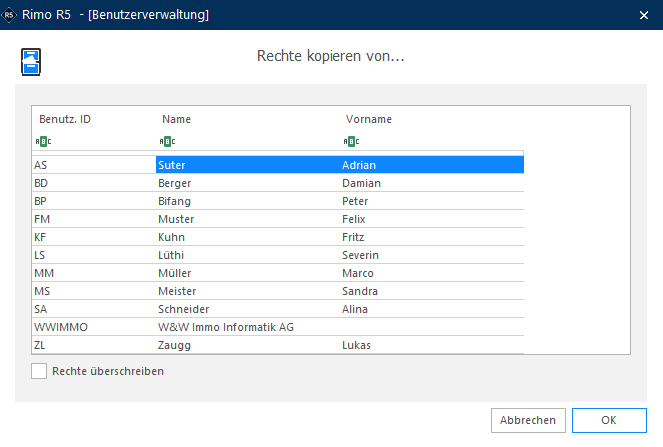Select the user row Bifang
This screenshot has width=663, height=447.
click(x=278, y=201)
